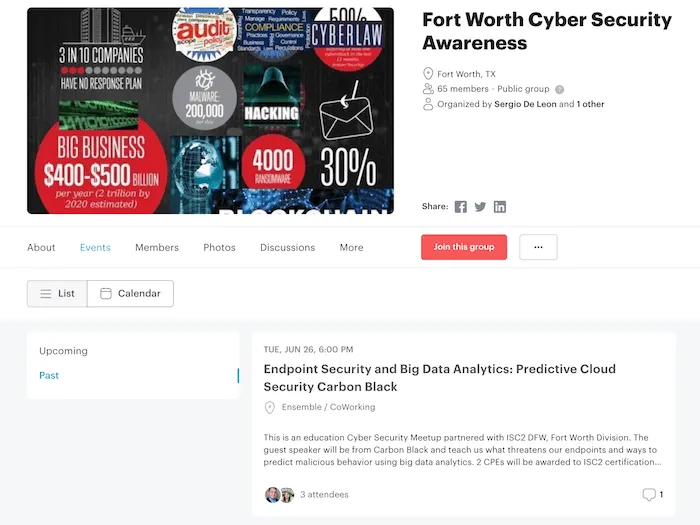Open the Endpoint Security event title
Screen dimensions: 700x525
pyautogui.click(x=440, y=378)
